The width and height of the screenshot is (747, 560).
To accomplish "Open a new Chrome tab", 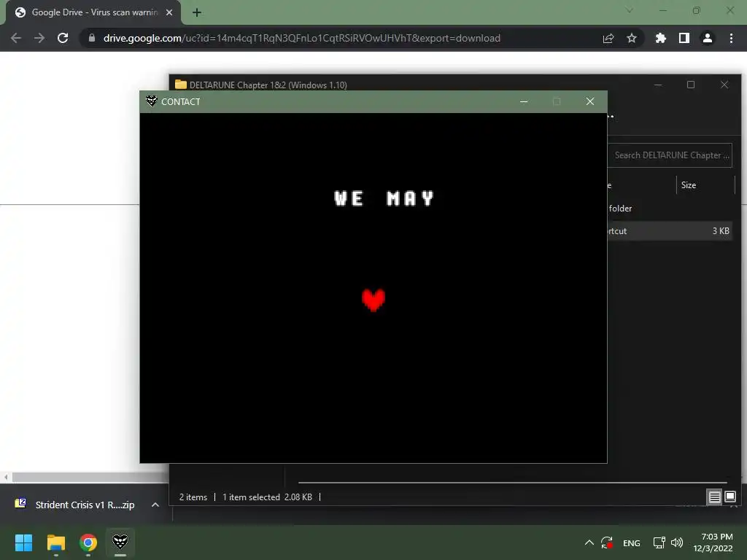I will pos(197,12).
